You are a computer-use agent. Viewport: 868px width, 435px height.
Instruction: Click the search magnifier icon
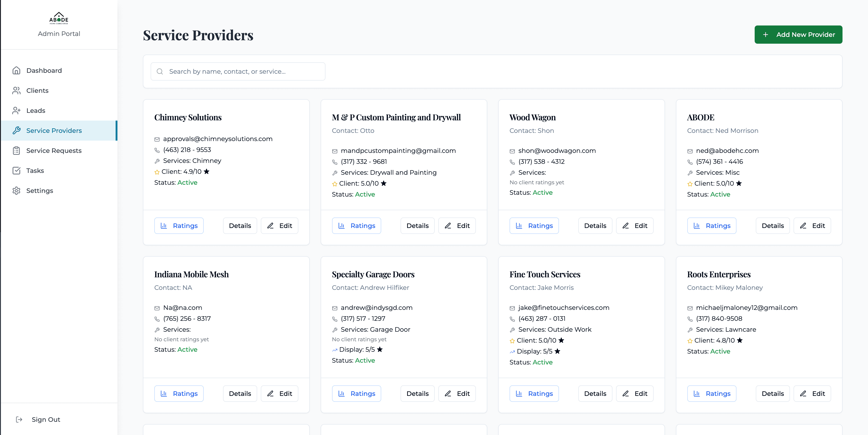click(x=160, y=71)
